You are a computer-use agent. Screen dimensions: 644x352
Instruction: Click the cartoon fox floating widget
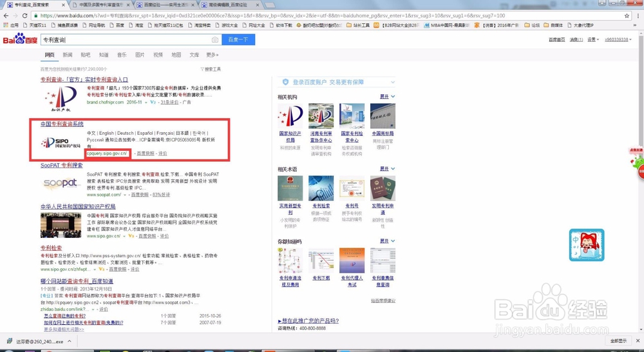587,245
